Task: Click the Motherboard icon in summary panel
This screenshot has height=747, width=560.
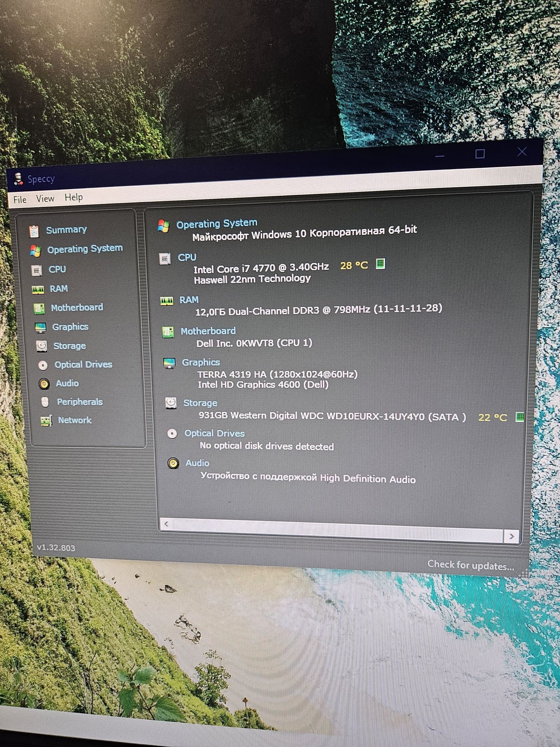Action: (168, 332)
